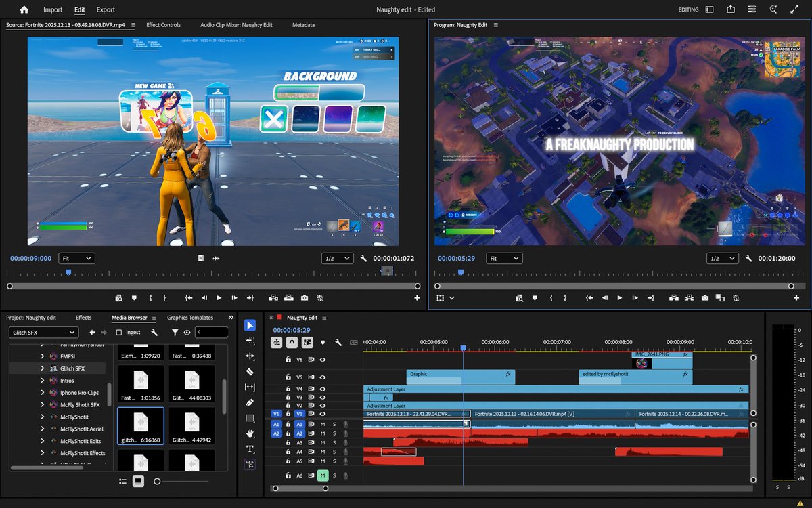Switch to Import tab
This screenshot has width=812, height=508.
pos(53,9)
